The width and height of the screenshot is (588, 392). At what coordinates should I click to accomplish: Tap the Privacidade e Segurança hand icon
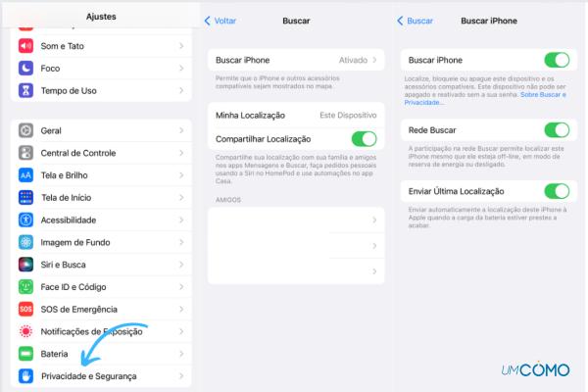pos(25,376)
